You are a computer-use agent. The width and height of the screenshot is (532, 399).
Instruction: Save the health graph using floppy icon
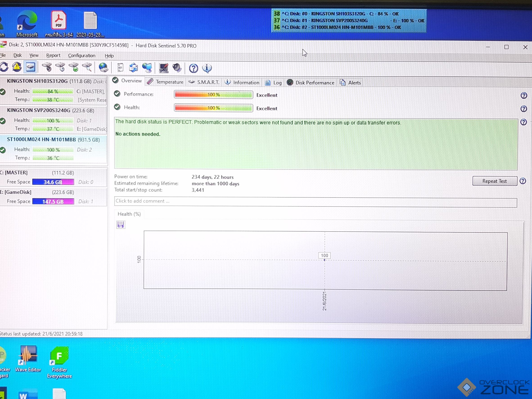(x=121, y=225)
